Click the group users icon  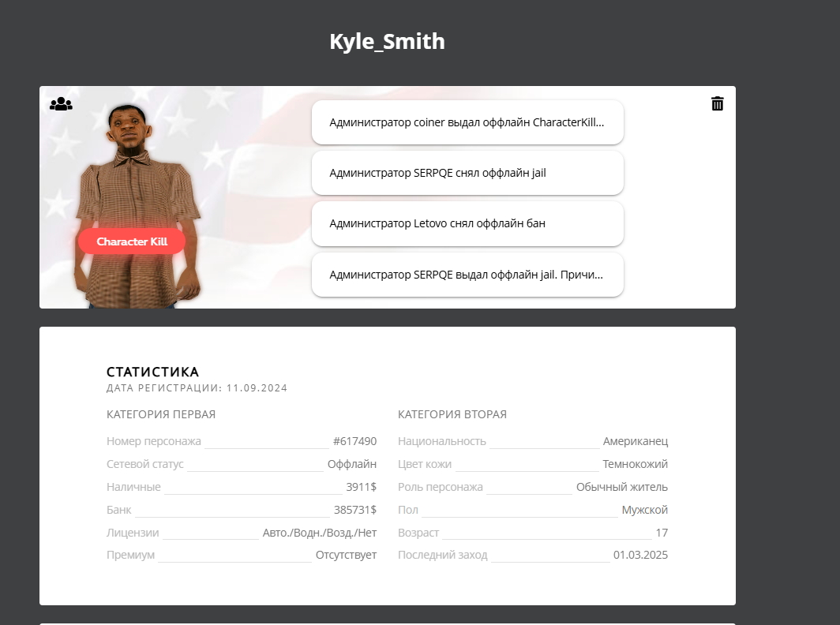pos(61,104)
